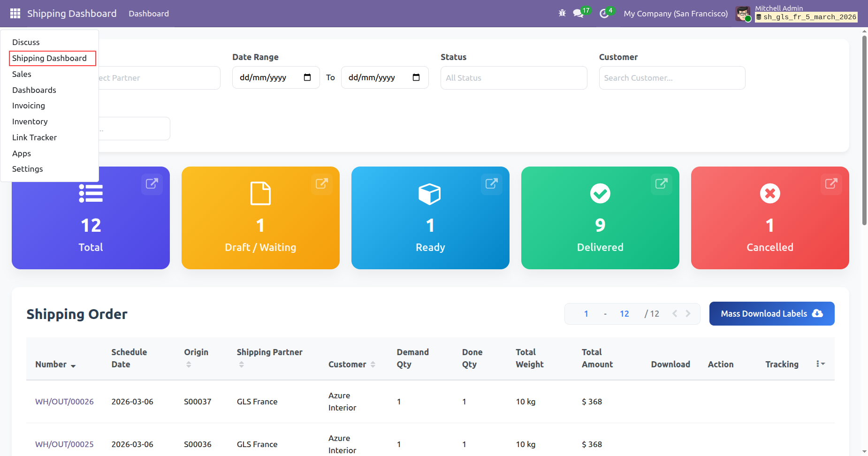Image resolution: width=868 pixels, height=456 pixels.
Task: Open shipping order WH/OUT/00026 link
Action: click(x=64, y=402)
